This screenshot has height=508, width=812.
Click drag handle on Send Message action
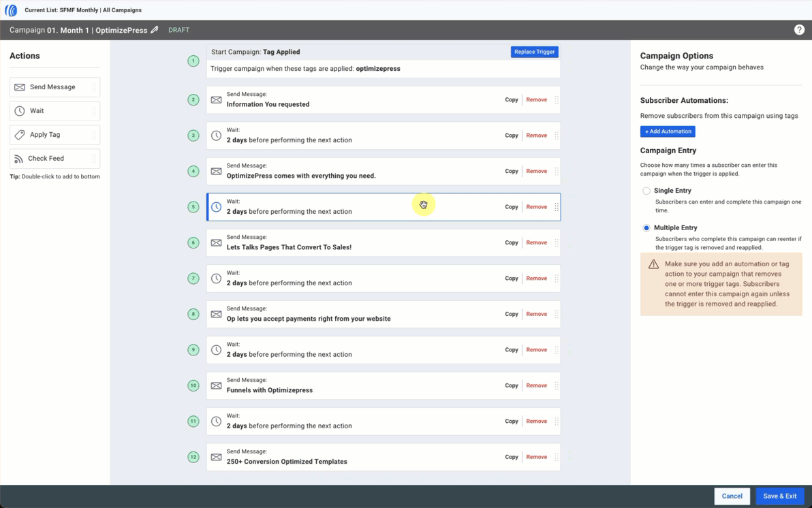[94, 87]
